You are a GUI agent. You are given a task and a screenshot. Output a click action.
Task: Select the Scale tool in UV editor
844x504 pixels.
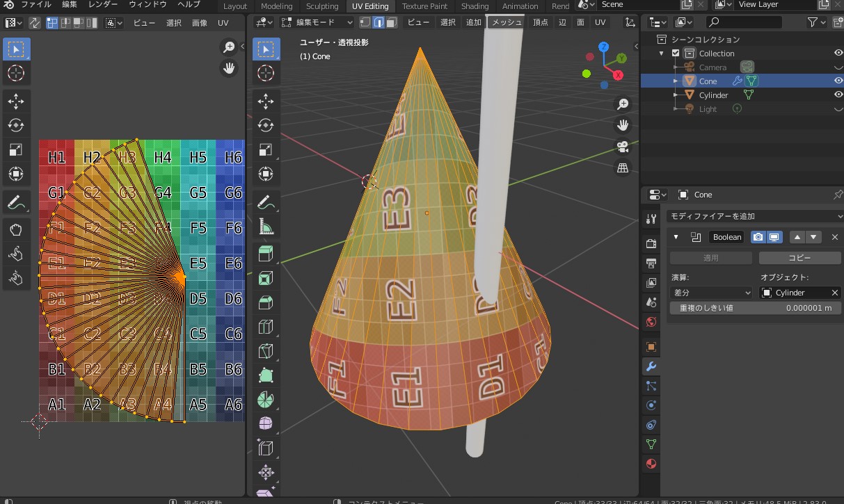[x=16, y=149]
